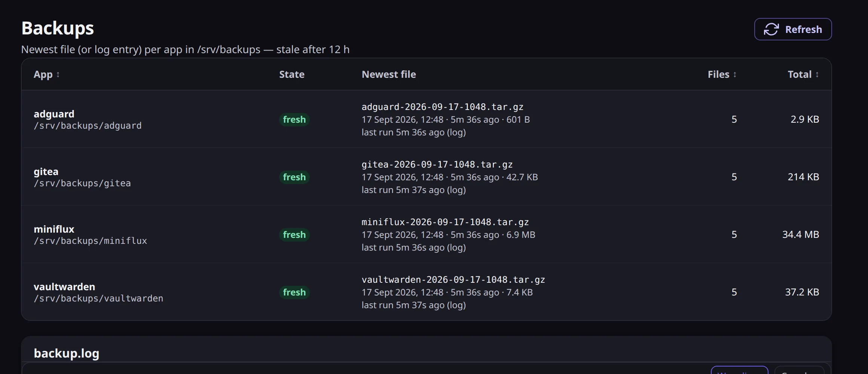The image size is (868, 374).
Task: Click the fresh badge in vaultwarden row
Action: [x=294, y=292]
